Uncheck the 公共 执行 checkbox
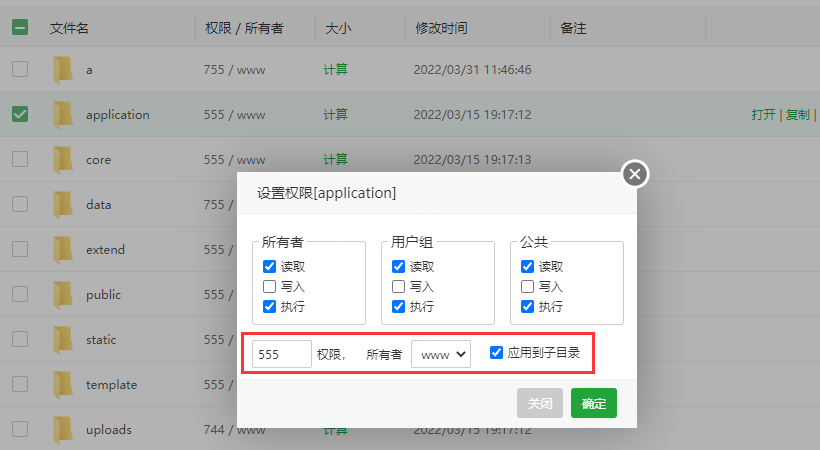 pos(527,306)
